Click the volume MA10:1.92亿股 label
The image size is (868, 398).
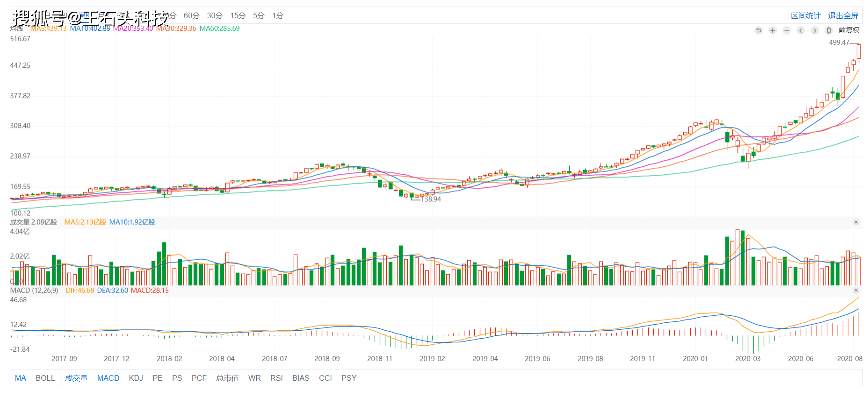[132, 222]
